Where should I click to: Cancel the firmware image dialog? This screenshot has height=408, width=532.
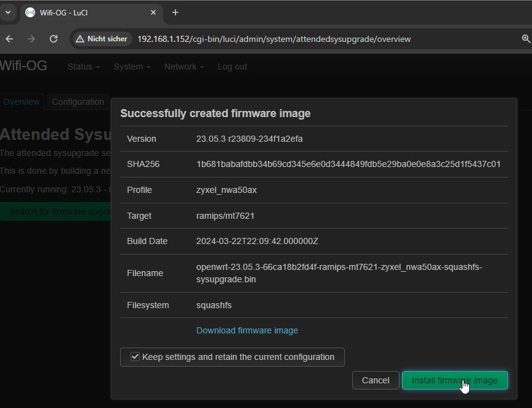[375, 380]
